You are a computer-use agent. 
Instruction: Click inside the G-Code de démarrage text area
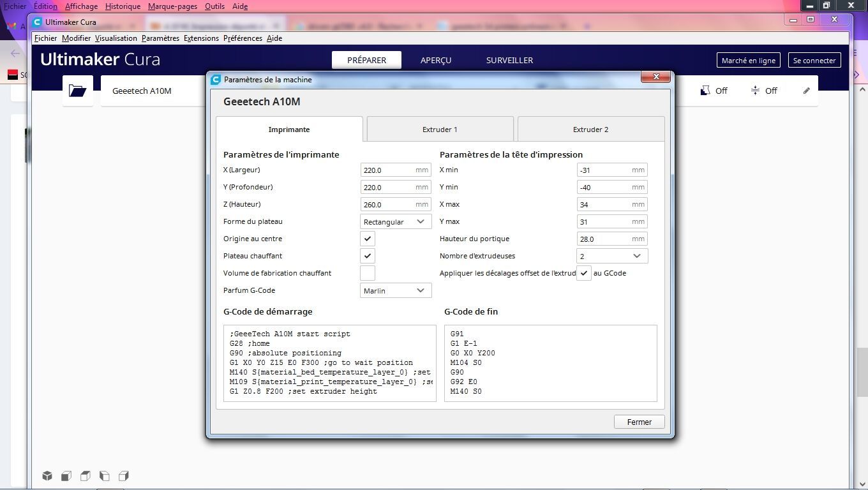point(329,363)
